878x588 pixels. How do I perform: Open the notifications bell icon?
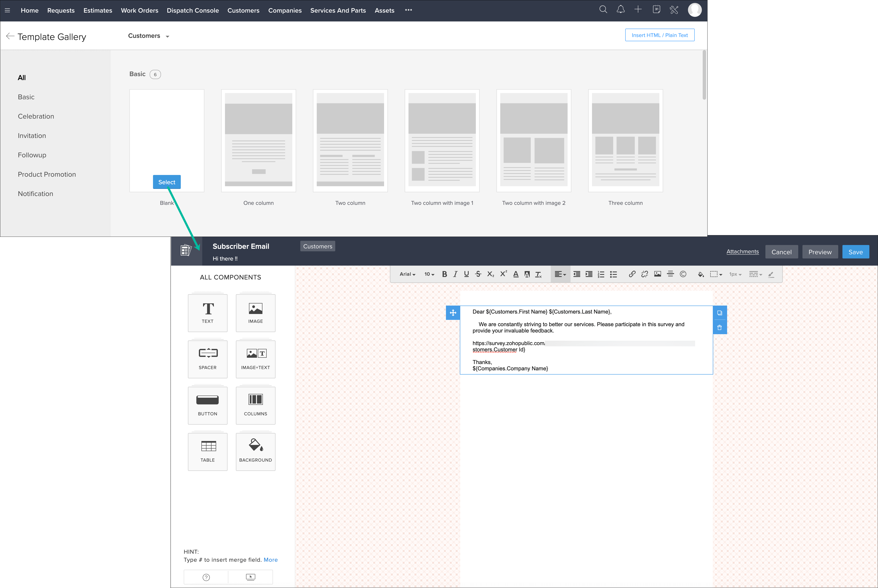(621, 10)
